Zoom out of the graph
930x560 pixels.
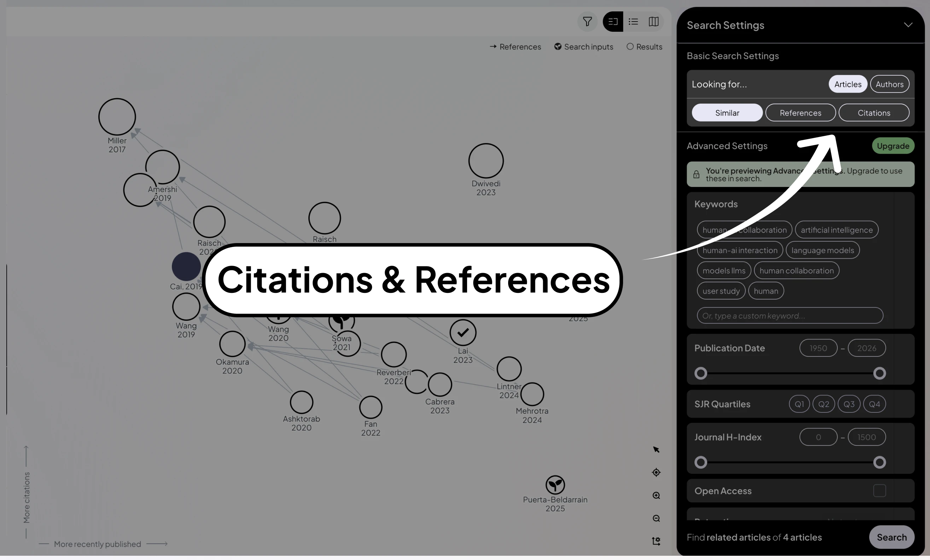656,519
